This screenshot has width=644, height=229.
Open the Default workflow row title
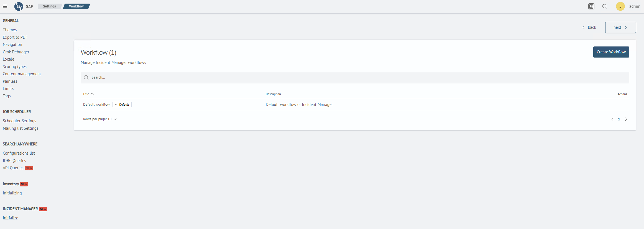(x=96, y=105)
